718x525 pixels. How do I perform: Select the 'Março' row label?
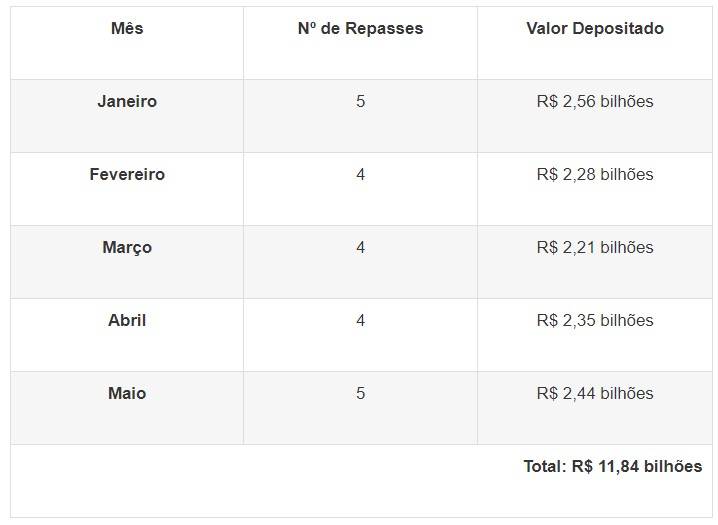pyautogui.click(x=127, y=248)
